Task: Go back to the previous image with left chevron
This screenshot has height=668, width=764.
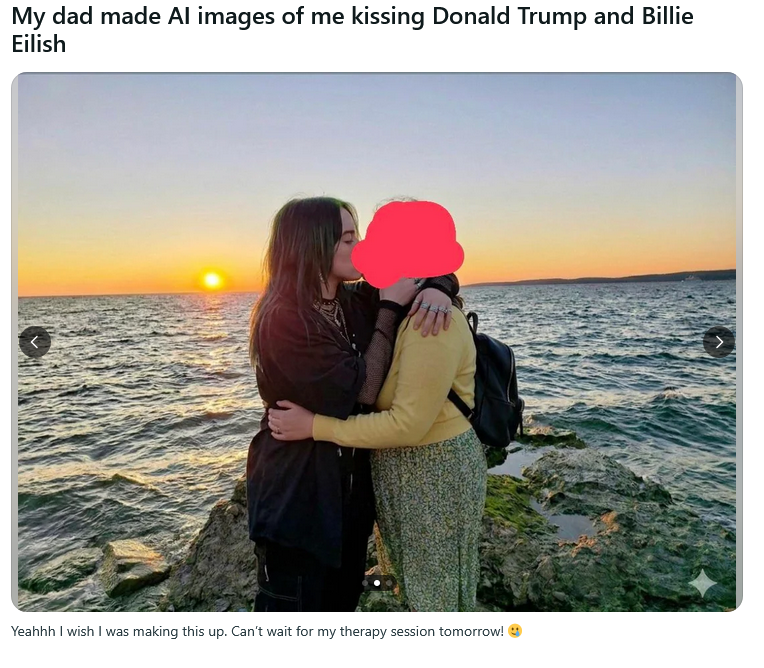Action: click(35, 342)
